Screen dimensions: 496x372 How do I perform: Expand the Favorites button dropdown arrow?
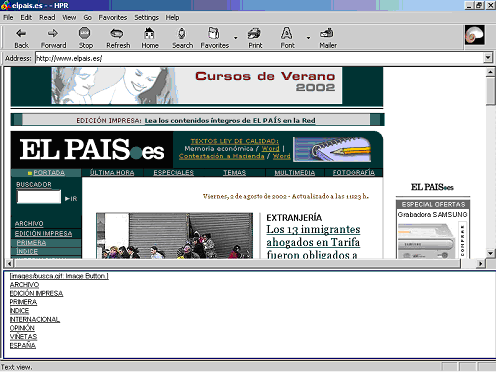click(236, 38)
